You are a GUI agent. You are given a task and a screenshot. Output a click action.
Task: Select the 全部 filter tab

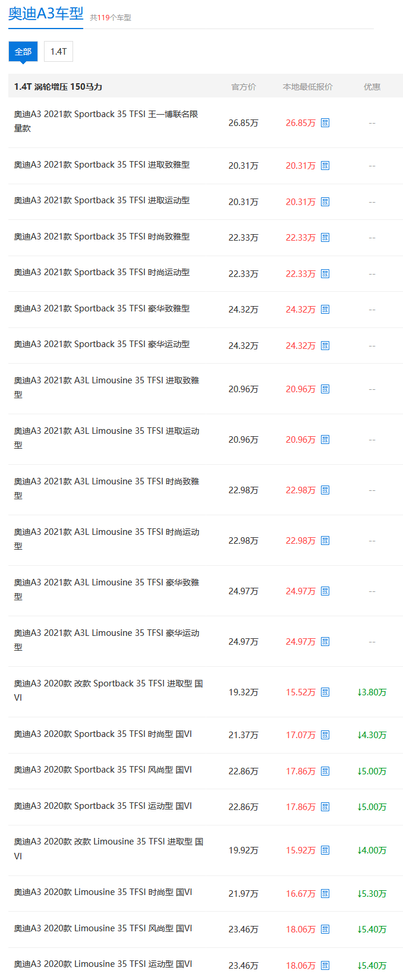click(23, 52)
